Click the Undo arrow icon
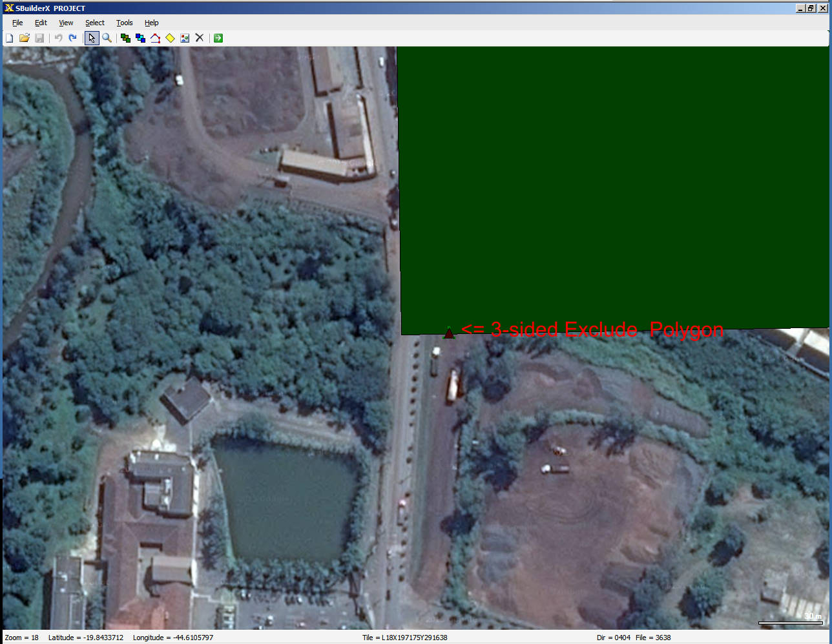The image size is (832, 644). click(x=58, y=38)
